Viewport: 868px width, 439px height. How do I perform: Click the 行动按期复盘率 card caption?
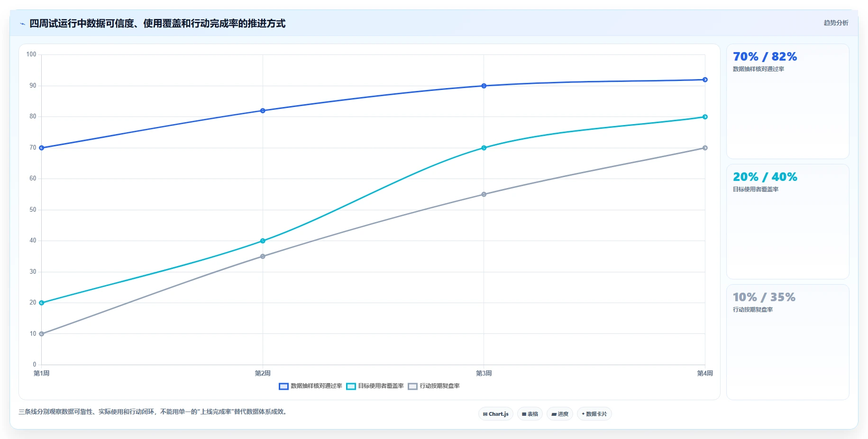coord(753,310)
